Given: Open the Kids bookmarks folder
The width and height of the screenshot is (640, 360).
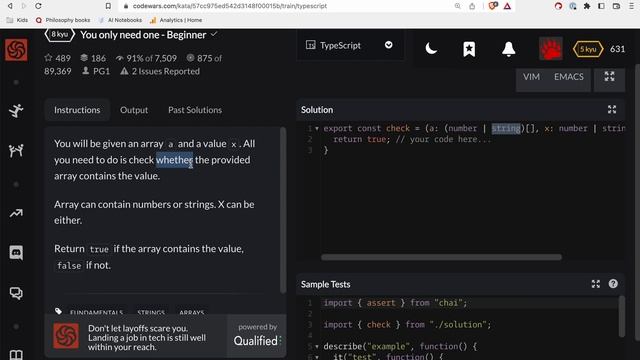Looking at the screenshot, I should [x=18, y=20].
